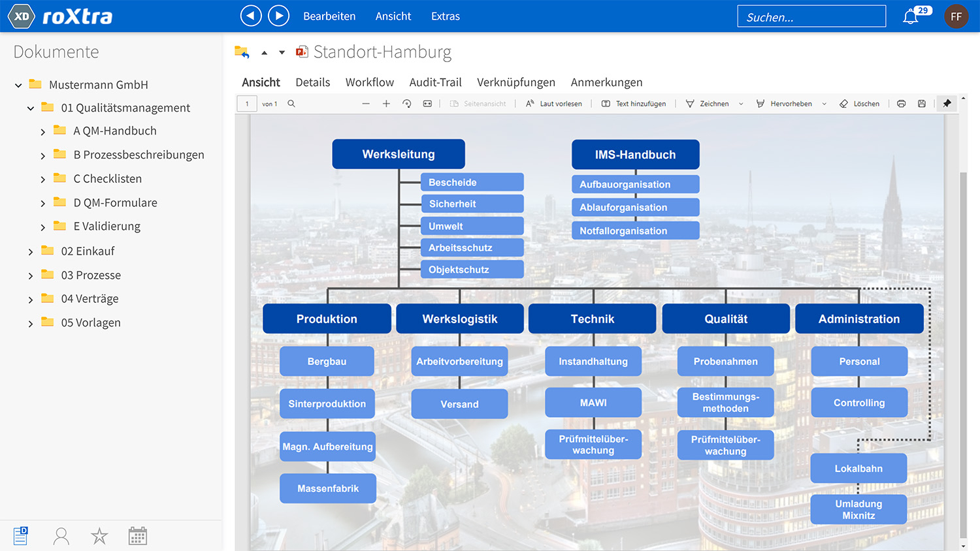Expand the 05 Vorlagen folder

click(31, 324)
